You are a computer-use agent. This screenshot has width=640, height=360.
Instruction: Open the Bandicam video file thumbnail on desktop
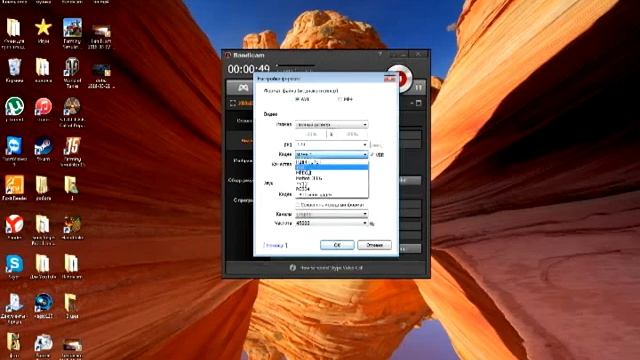click(x=101, y=36)
